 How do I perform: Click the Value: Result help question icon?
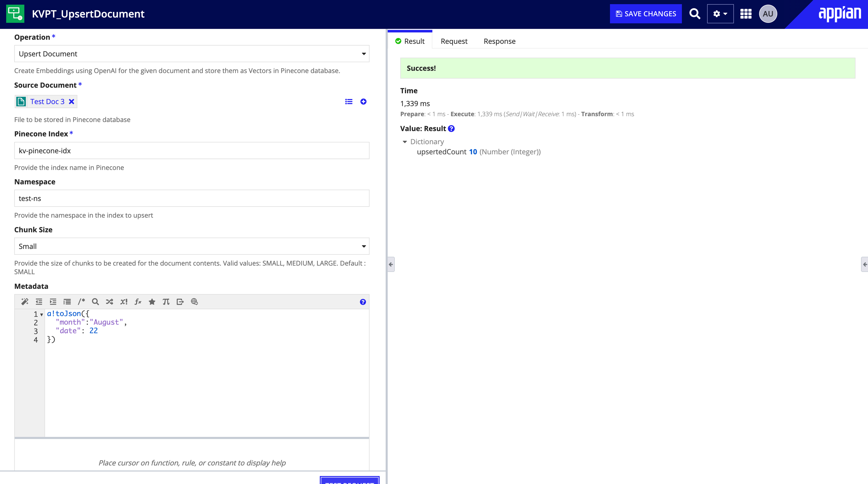[x=451, y=128]
